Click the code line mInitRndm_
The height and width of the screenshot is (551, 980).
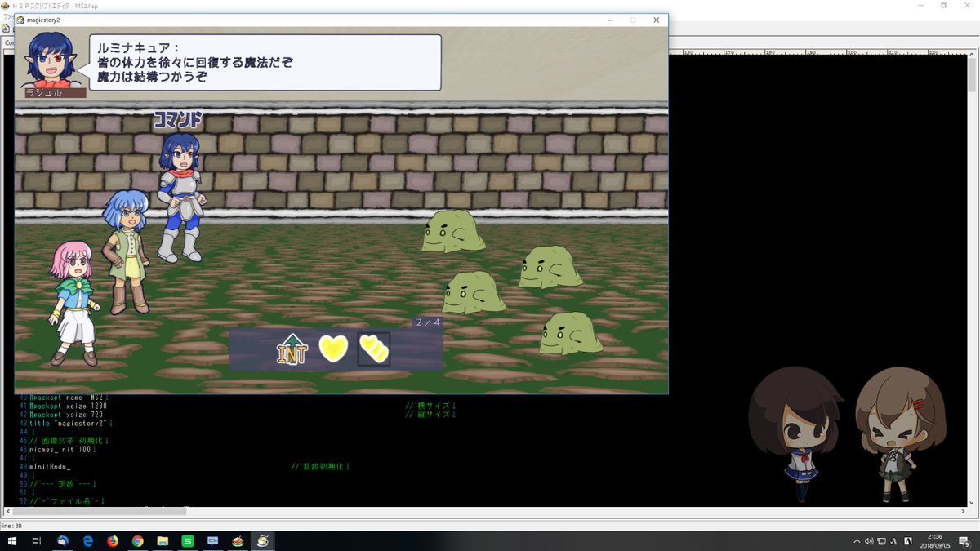tap(50, 467)
